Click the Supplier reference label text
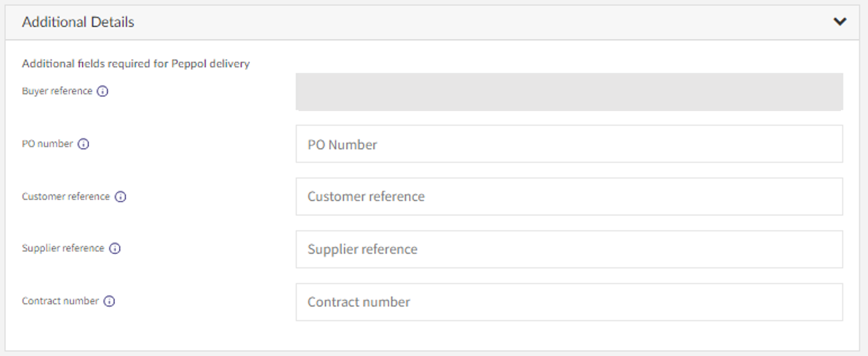Viewport: 868px width, 356px height. click(x=63, y=248)
